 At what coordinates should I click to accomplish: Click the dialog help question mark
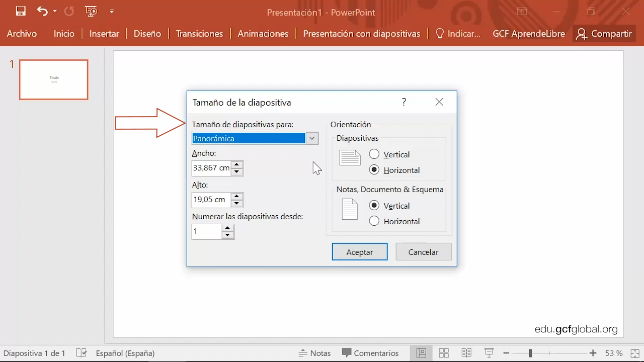click(x=404, y=102)
